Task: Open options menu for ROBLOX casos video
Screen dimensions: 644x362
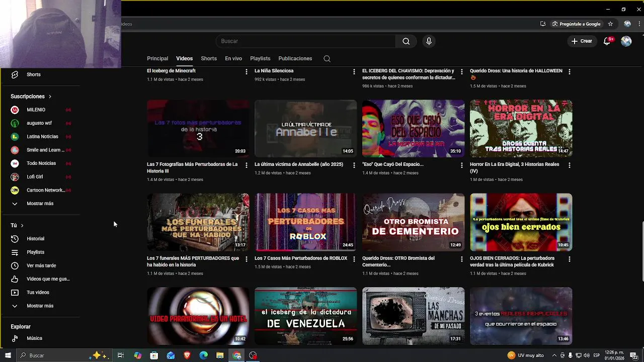Action: 354,259
